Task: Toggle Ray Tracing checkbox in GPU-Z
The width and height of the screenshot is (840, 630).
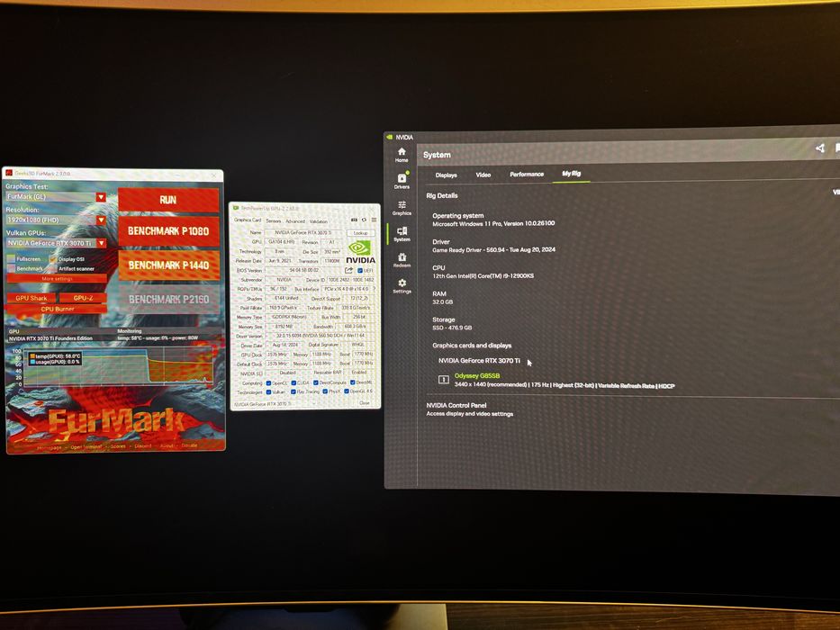Action: pos(293,391)
